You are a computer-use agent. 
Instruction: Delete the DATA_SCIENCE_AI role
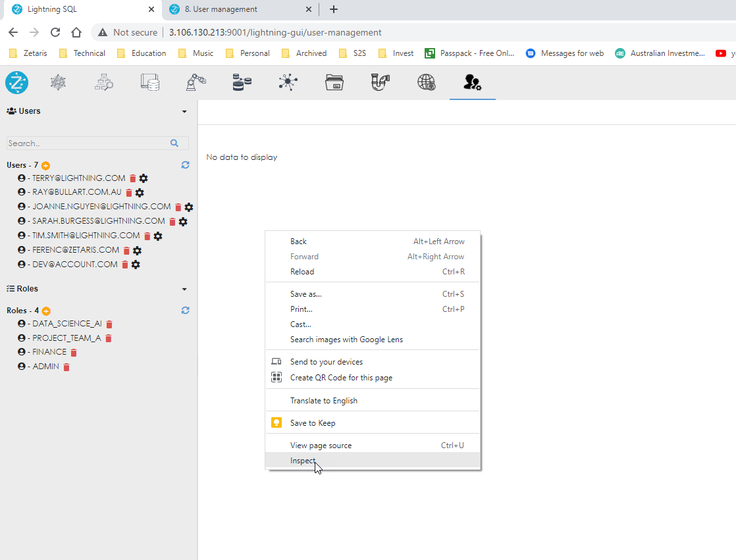point(109,324)
